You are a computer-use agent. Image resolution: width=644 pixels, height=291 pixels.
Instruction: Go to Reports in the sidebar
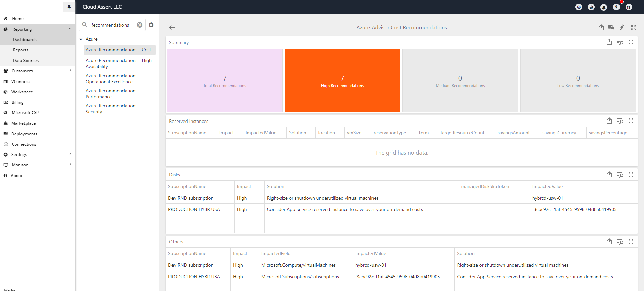(20, 50)
